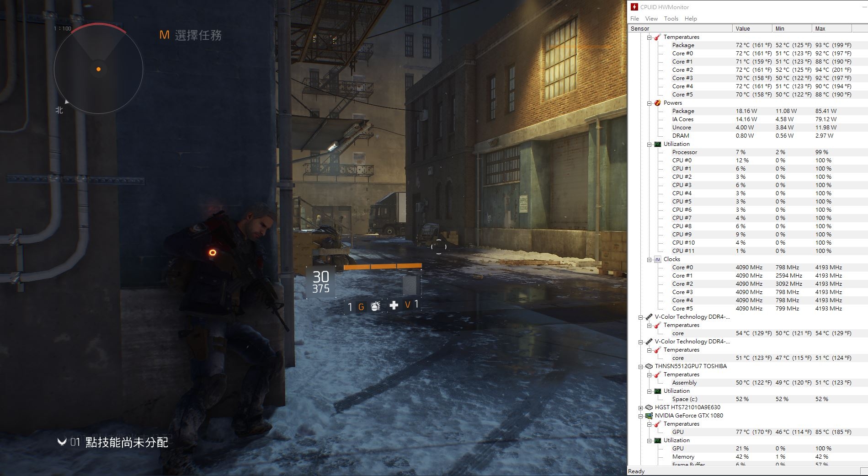868x476 pixels.
Task: Click thermometer icon under TOSHIBA drive
Action: [657, 374]
